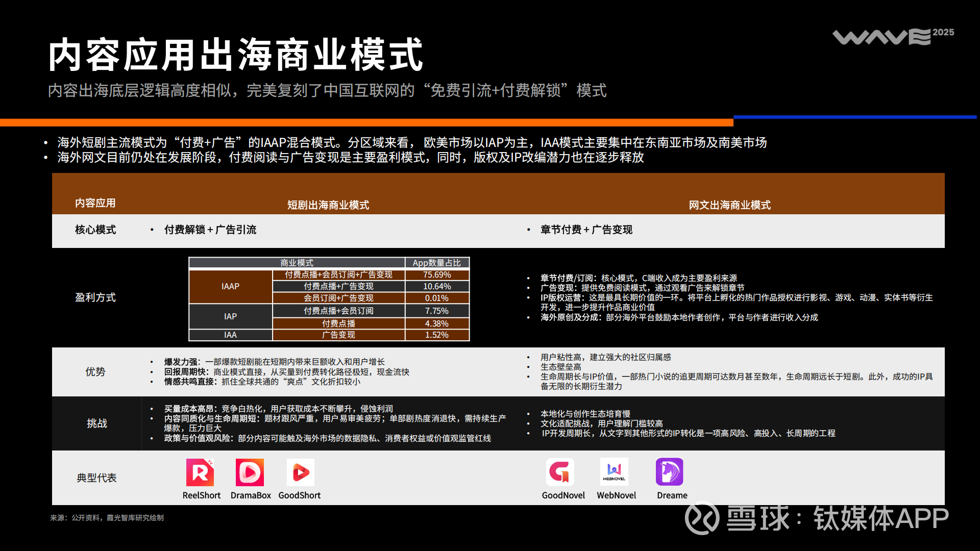Click the ReelShort app icon

point(200,472)
